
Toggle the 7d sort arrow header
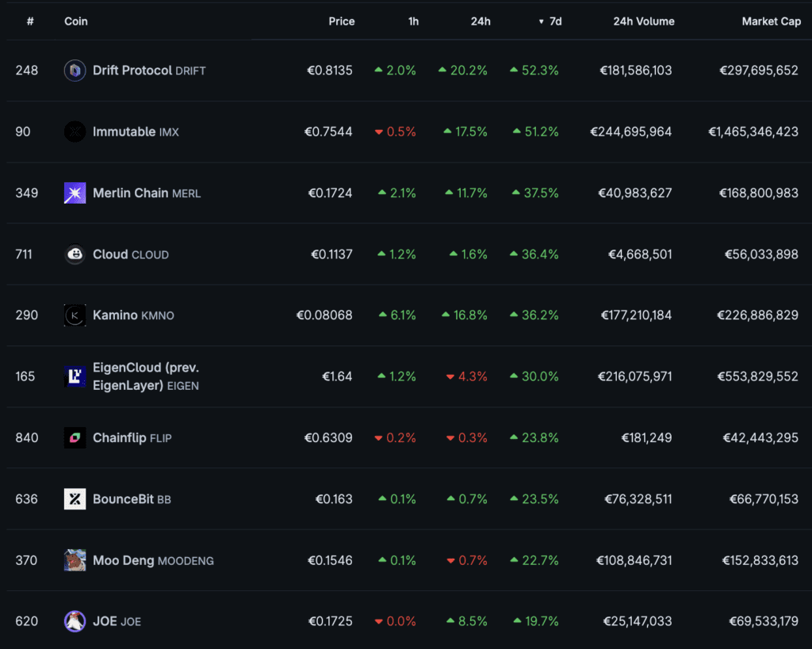click(x=550, y=21)
